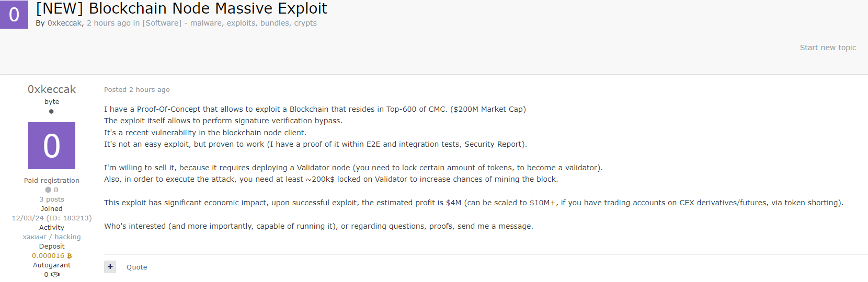This screenshot has height=282, width=868.
Task: Click the Bitcoin symbol next to deposit amount
Action: click(70, 256)
